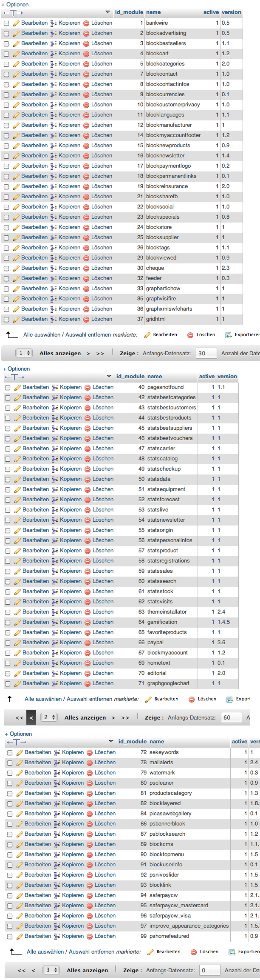260x980 pixels.
Task: Go to the next page with > below first table
Action: [x=88, y=353]
